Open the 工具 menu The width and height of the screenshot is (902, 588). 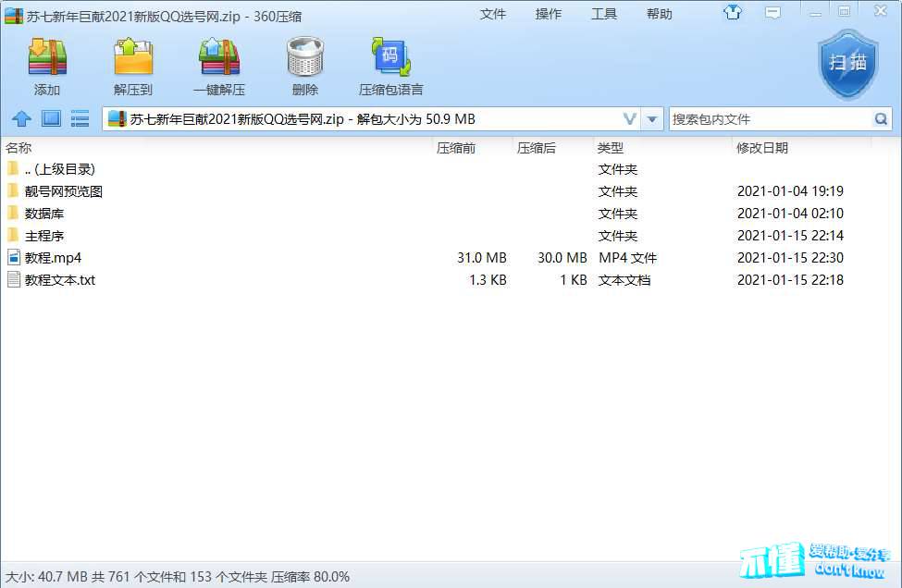[x=604, y=14]
